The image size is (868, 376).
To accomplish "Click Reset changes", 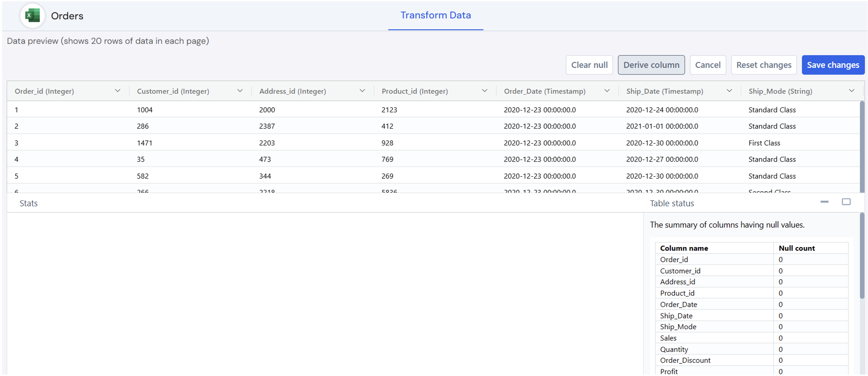I will coord(764,65).
